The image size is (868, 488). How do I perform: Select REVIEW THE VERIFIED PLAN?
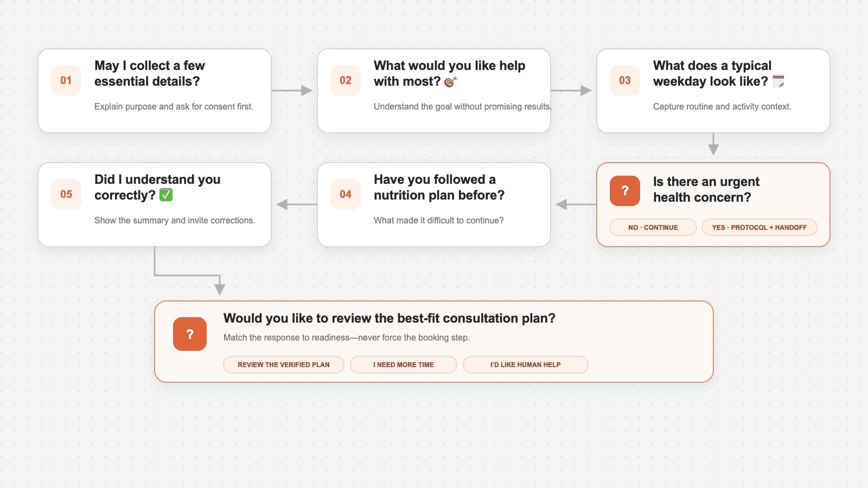point(284,364)
